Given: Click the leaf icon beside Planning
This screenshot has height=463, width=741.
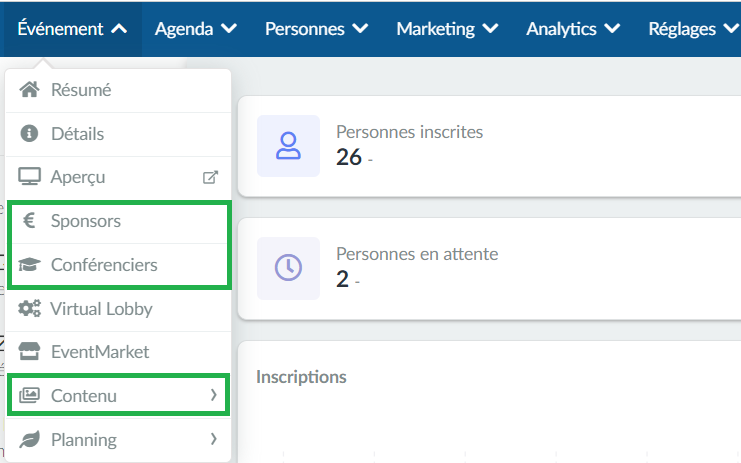Looking at the screenshot, I should 29,439.
